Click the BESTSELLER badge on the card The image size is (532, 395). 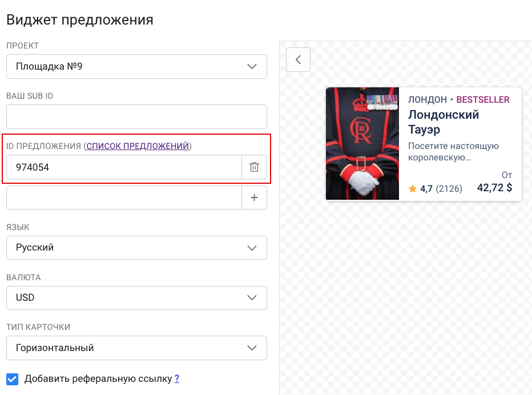tap(483, 99)
